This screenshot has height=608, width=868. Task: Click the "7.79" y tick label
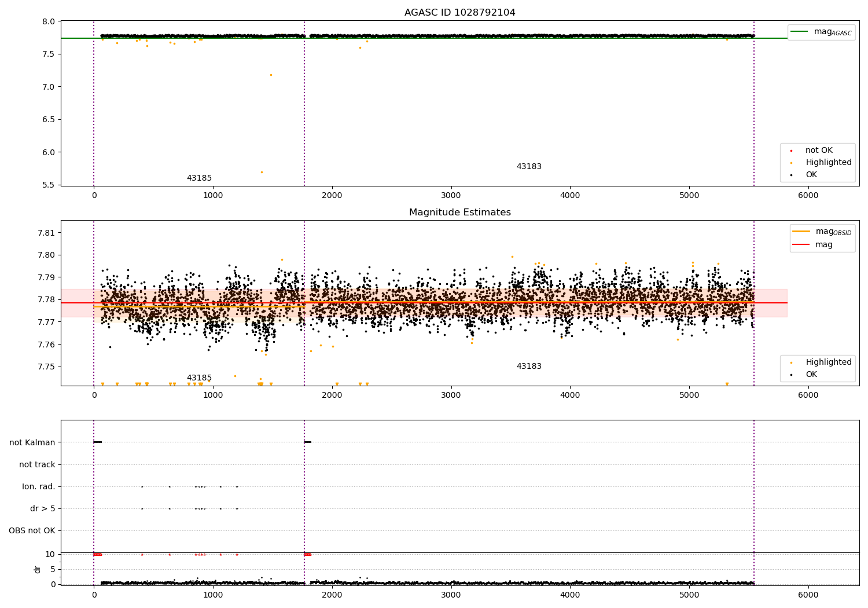(x=46, y=277)
